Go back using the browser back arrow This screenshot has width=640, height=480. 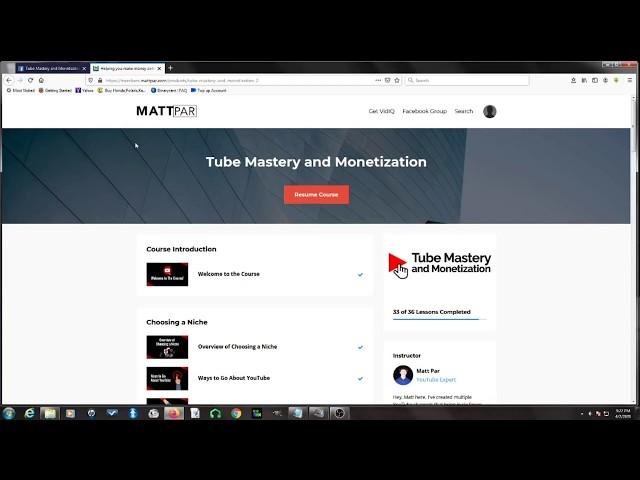point(9,80)
